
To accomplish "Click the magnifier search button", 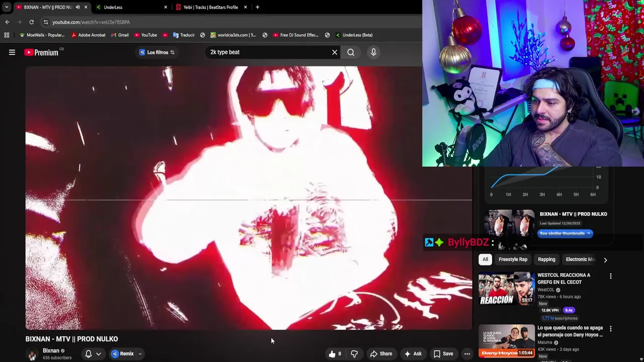I will click(351, 52).
